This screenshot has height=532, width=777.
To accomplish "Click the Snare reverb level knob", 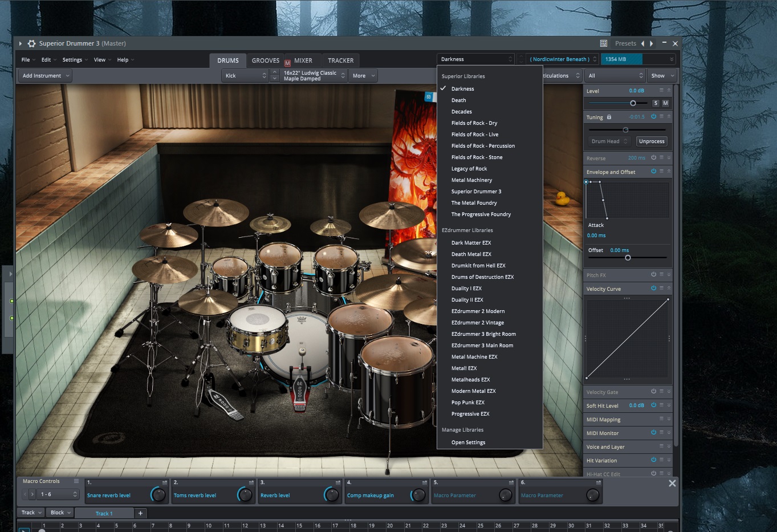I will (158, 495).
